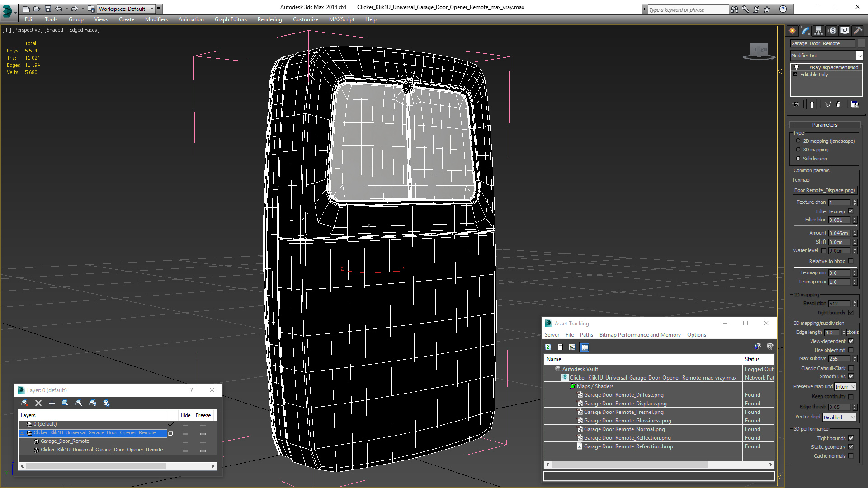Toggle Show End Result icon
The width and height of the screenshot is (868, 488).
click(x=812, y=104)
